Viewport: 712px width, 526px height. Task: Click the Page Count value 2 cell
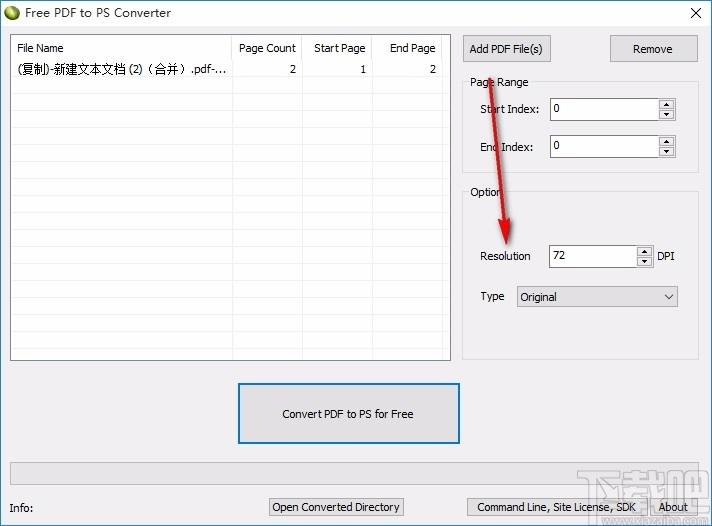pos(267,69)
